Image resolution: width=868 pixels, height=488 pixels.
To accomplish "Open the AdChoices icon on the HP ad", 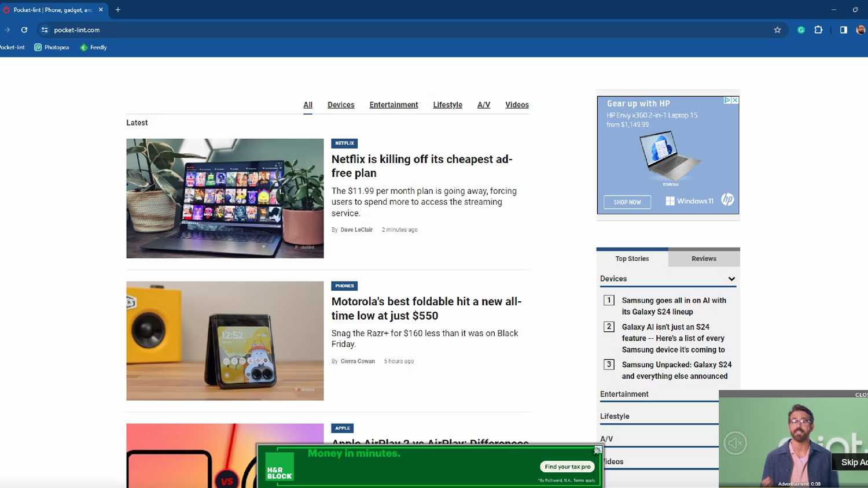I will 727,100.
